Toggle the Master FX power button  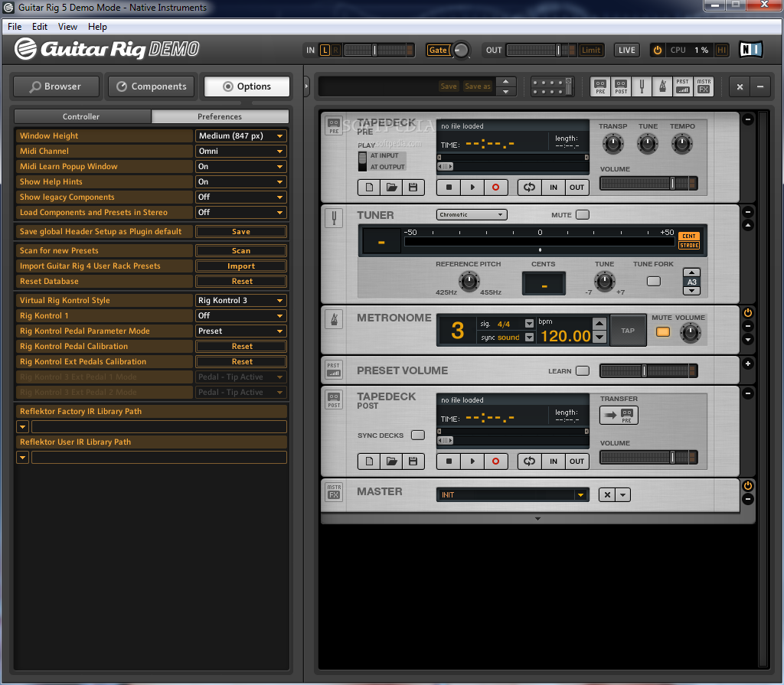tap(747, 486)
